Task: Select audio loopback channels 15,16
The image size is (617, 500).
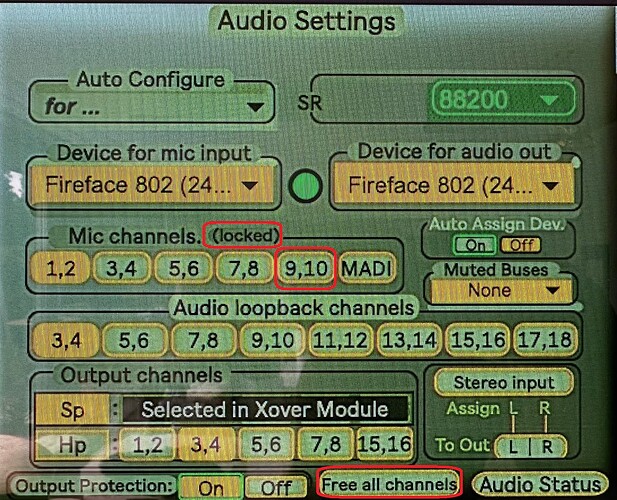Action: (478, 340)
